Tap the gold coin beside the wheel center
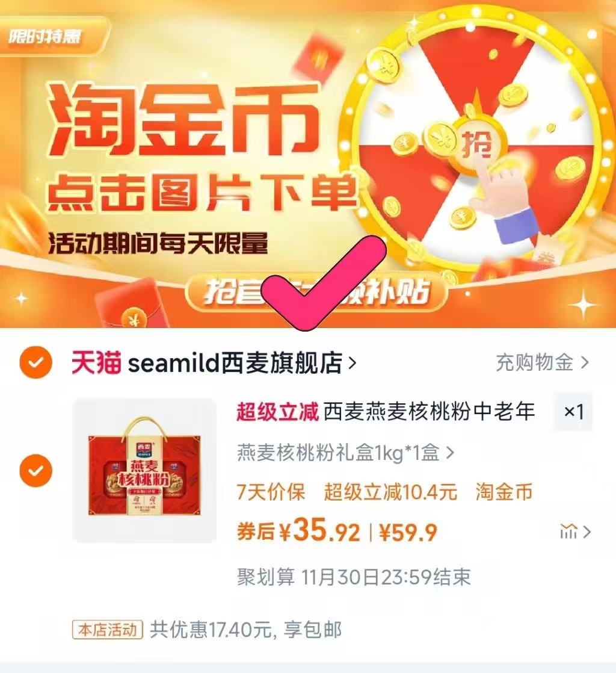Viewport: 616px width, 673px height. click(440, 138)
